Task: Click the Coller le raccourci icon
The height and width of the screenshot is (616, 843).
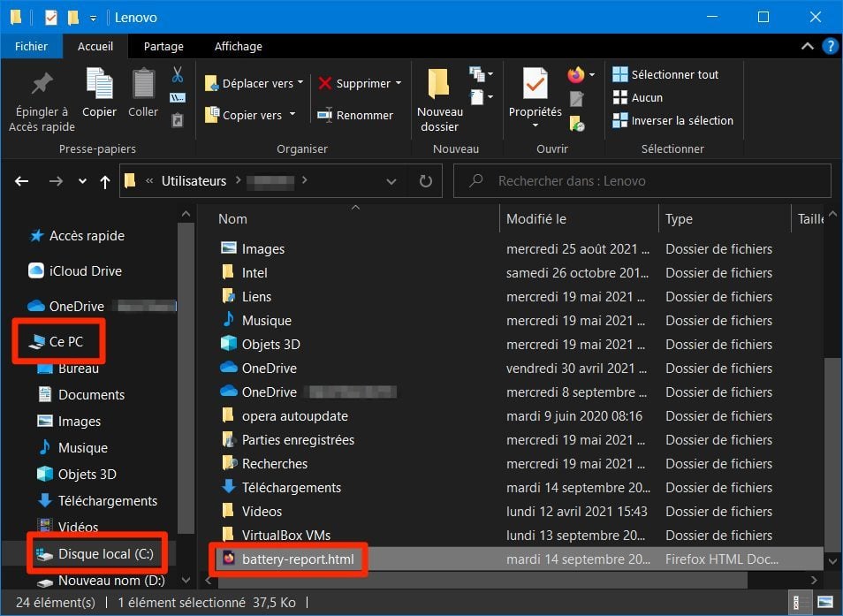Action: tap(178, 120)
